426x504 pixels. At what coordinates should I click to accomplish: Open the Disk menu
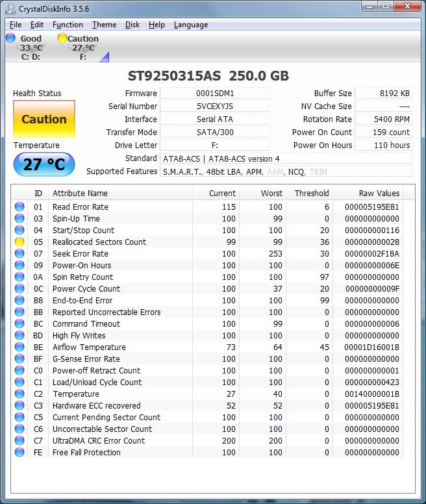[132, 25]
